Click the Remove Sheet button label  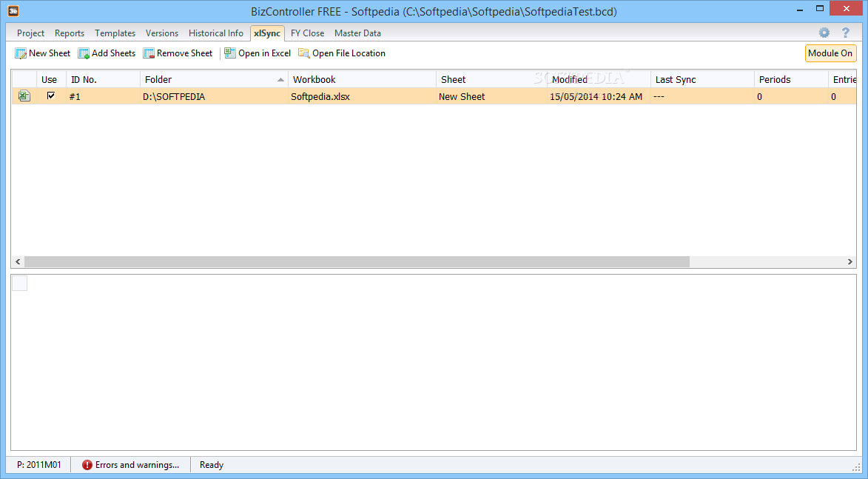[x=184, y=53]
